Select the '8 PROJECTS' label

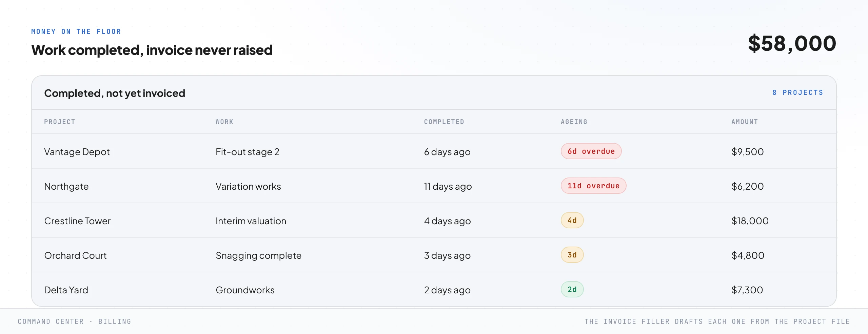(798, 92)
